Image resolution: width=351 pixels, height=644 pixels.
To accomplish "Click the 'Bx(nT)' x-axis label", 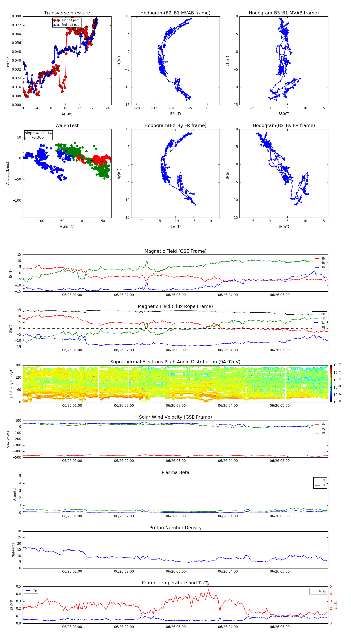I will click(284, 227).
